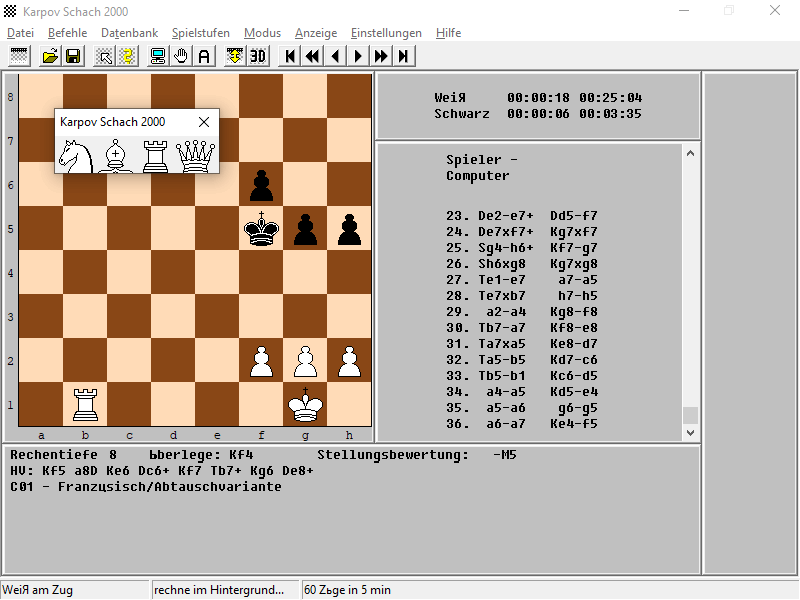Open the Einstellungen menu

point(386,33)
